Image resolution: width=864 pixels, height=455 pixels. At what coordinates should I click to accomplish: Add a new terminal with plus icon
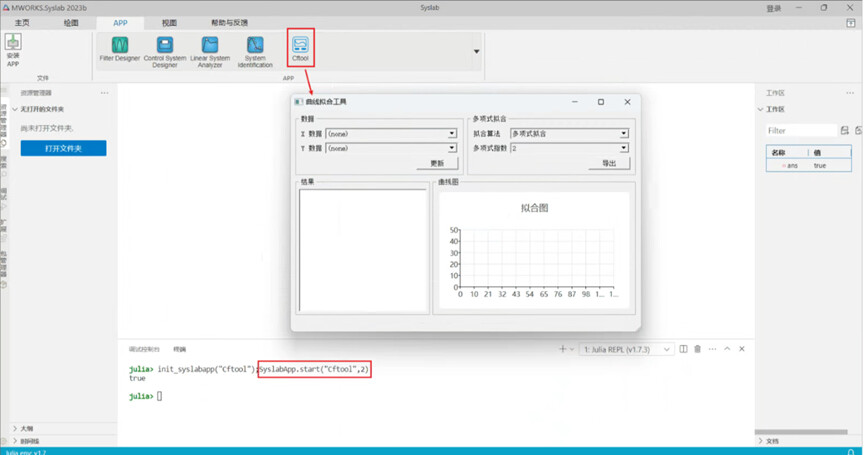(562, 349)
